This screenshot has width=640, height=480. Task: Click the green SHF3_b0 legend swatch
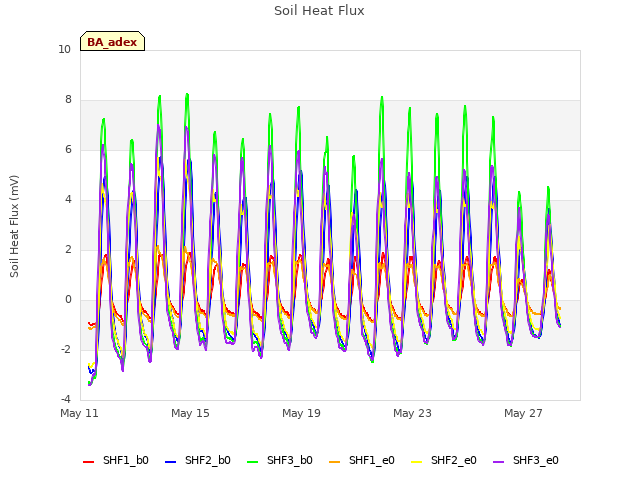click(253, 462)
